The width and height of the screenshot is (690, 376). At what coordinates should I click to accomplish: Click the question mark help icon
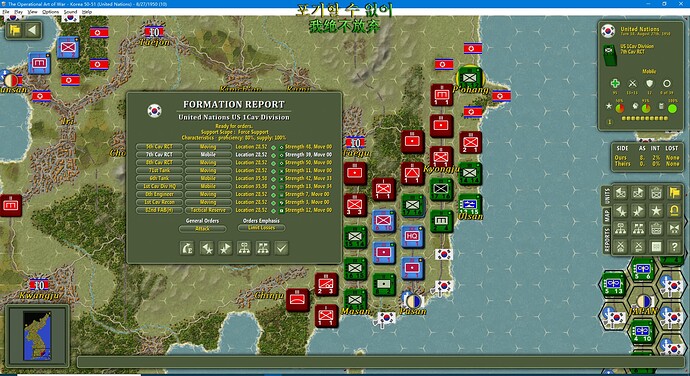(x=674, y=247)
